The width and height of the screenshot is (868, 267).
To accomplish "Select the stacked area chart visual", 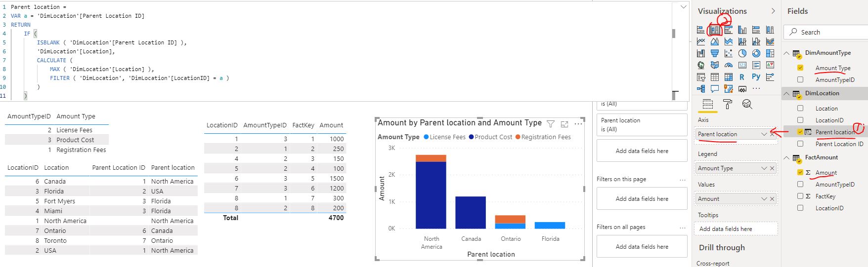I will 729,41.
